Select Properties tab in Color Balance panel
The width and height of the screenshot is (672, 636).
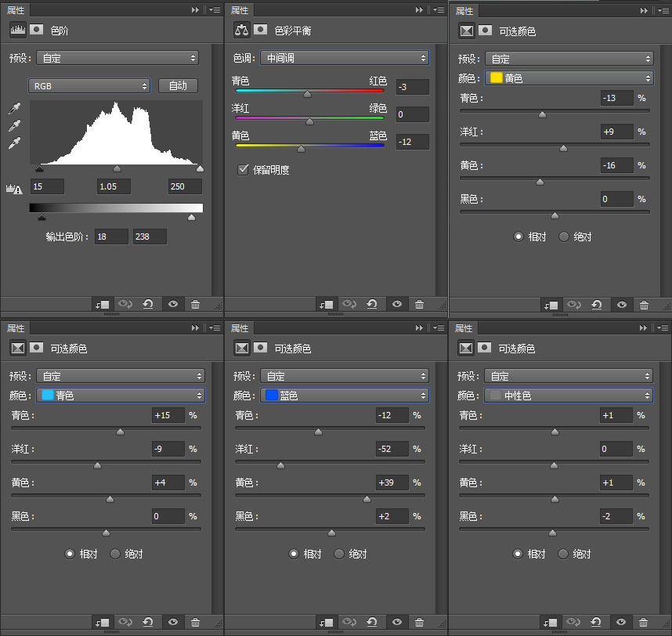[x=240, y=10]
